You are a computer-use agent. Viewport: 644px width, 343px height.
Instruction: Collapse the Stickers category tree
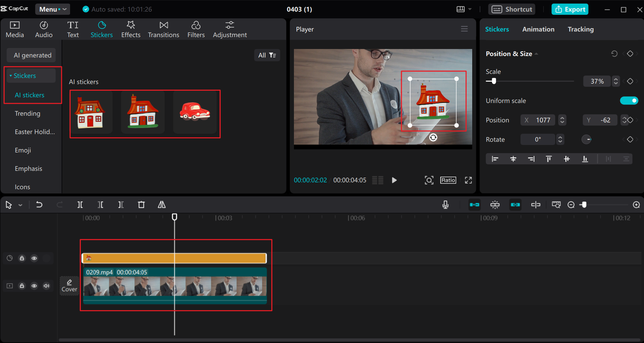click(x=11, y=76)
